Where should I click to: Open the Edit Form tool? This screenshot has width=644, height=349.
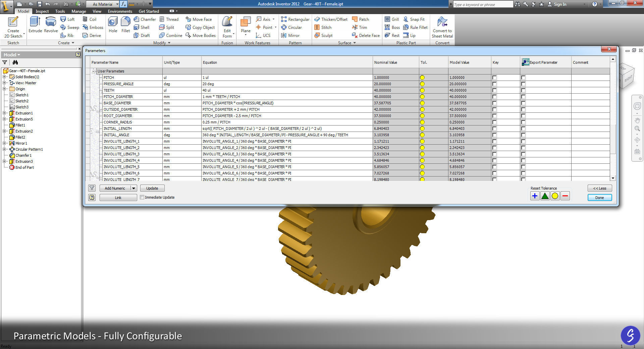tap(227, 27)
